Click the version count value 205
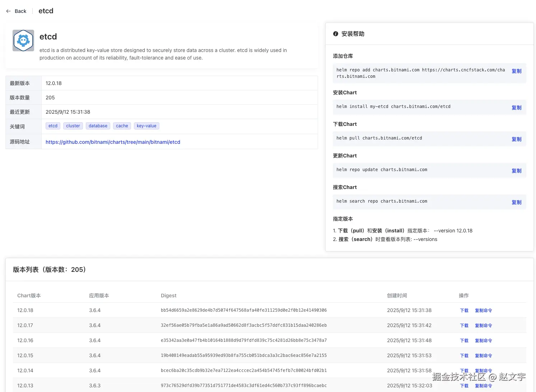 point(50,98)
